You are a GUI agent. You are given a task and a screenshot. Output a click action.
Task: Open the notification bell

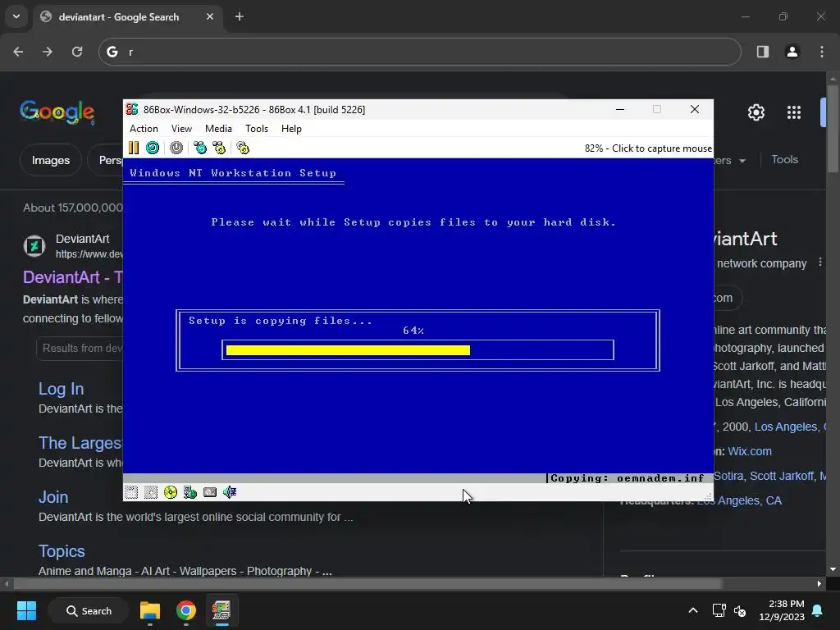(818, 610)
